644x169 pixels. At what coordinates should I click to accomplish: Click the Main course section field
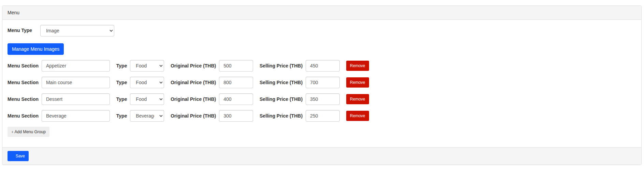[x=76, y=82]
